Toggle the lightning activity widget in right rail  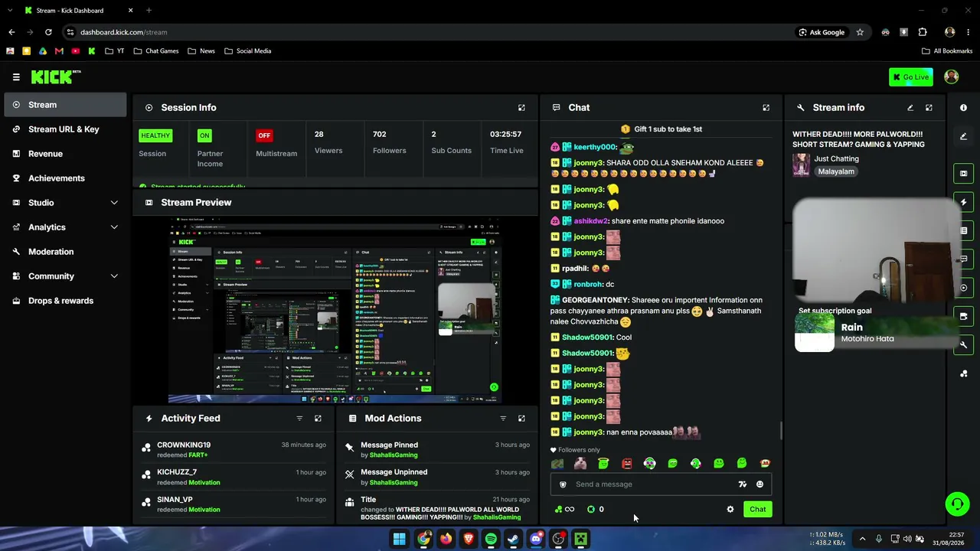[963, 202]
